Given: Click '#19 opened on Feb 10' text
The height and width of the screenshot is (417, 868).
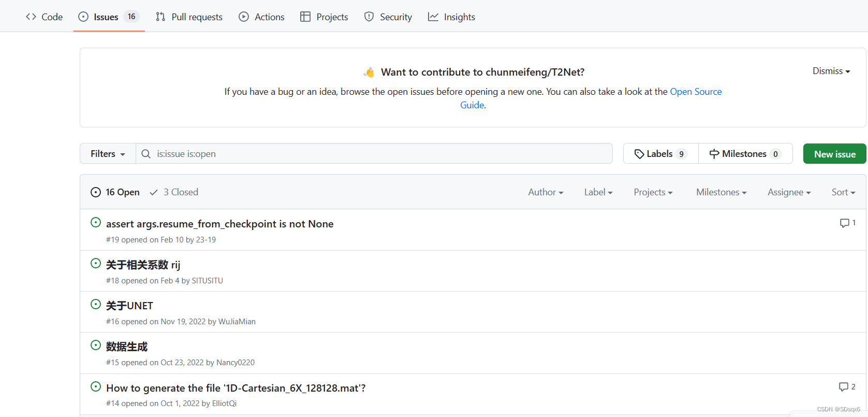Looking at the screenshot, I should pos(145,240).
